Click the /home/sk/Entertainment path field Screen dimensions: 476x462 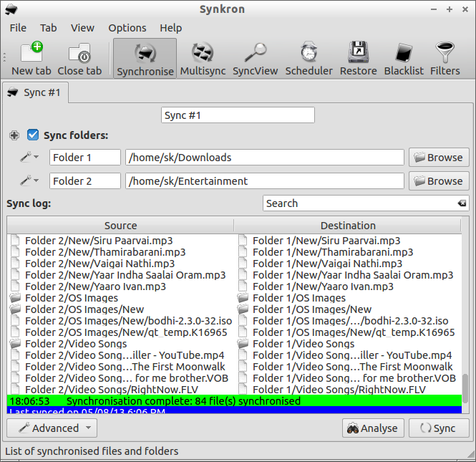pos(265,181)
